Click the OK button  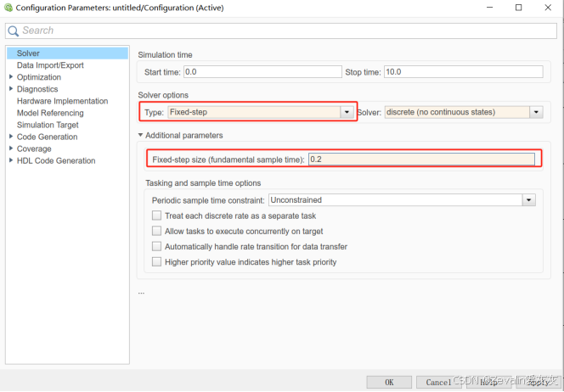click(389, 383)
